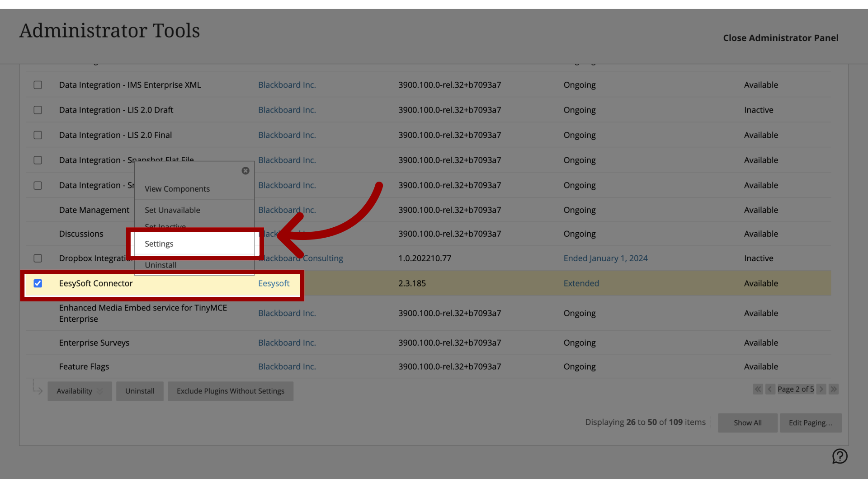The image size is (868, 488).
Task: Click Data Integration - LIS 2.0 Final name
Action: [115, 135]
